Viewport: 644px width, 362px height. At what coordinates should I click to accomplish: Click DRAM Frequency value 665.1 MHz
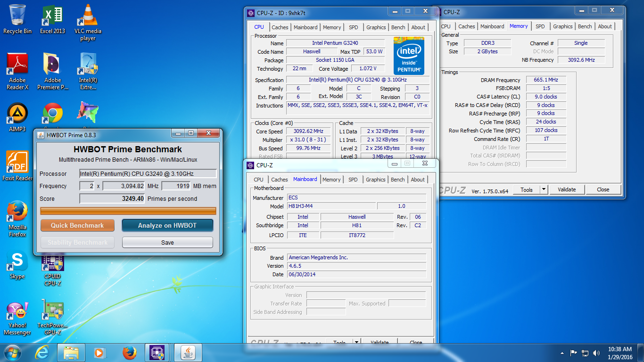click(x=546, y=80)
